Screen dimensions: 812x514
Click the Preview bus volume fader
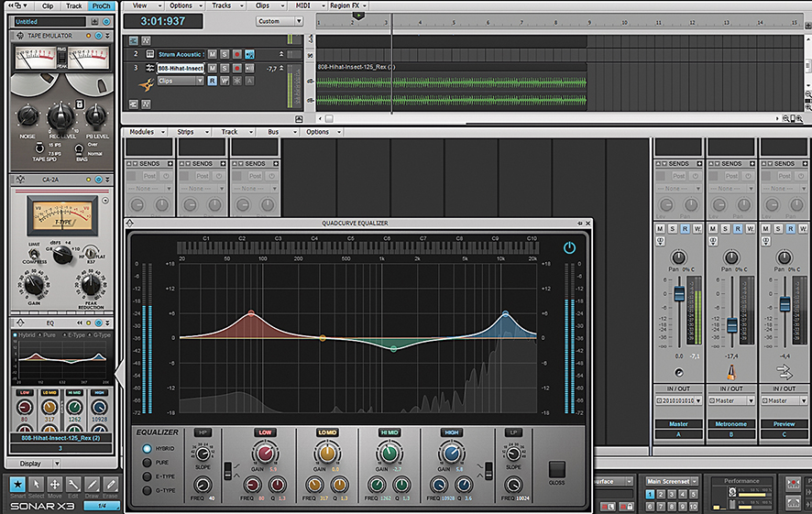(x=785, y=304)
